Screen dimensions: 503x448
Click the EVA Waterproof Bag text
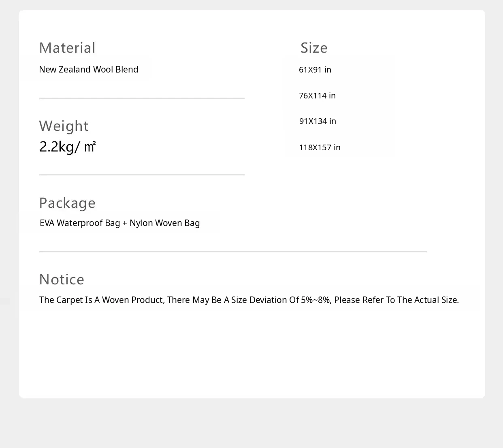[80, 223]
